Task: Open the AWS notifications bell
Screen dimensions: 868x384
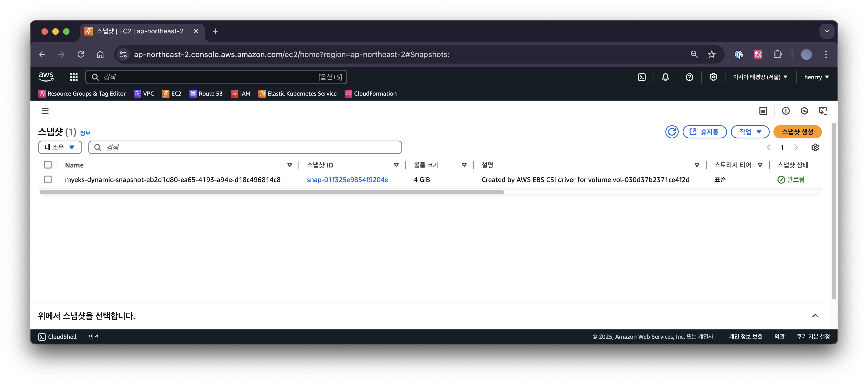Action: pyautogui.click(x=665, y=77)
